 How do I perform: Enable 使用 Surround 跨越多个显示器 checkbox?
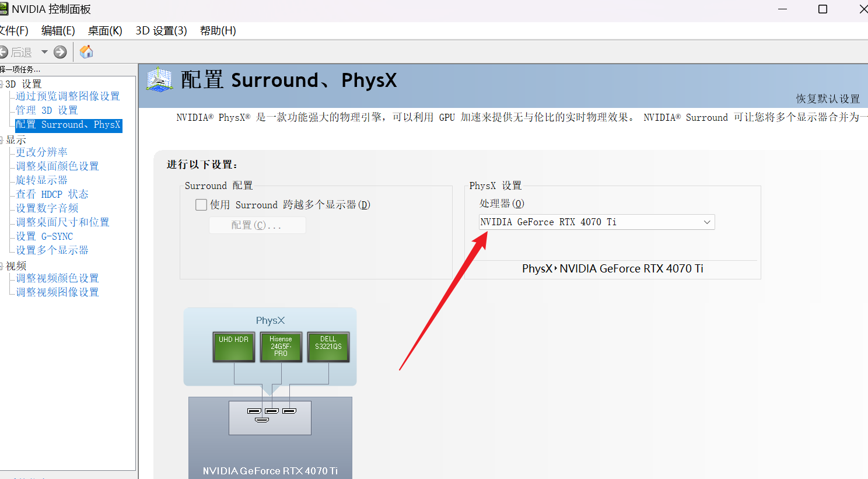pos(201,205)
